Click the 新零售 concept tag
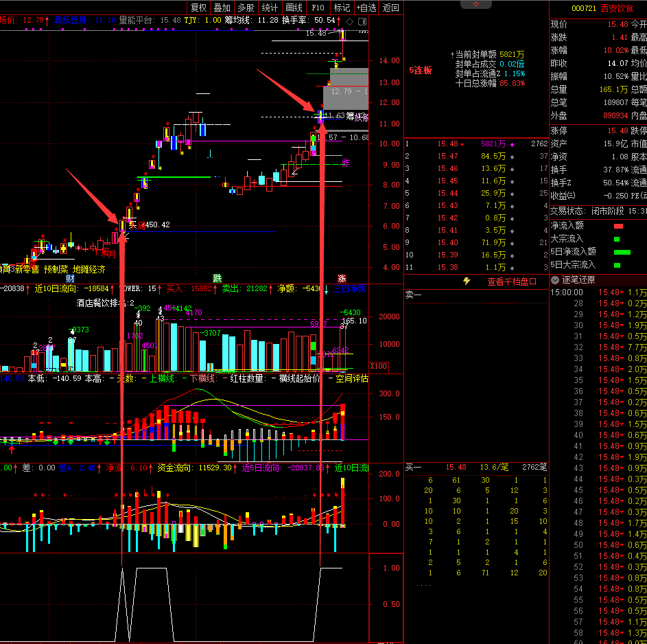This screenshot has width=647, height=644. 27,270
